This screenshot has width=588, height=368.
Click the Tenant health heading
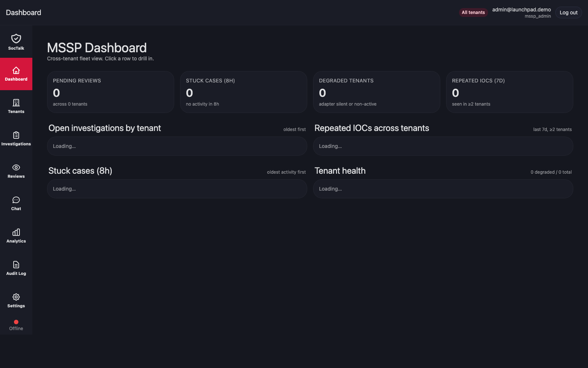340,171
